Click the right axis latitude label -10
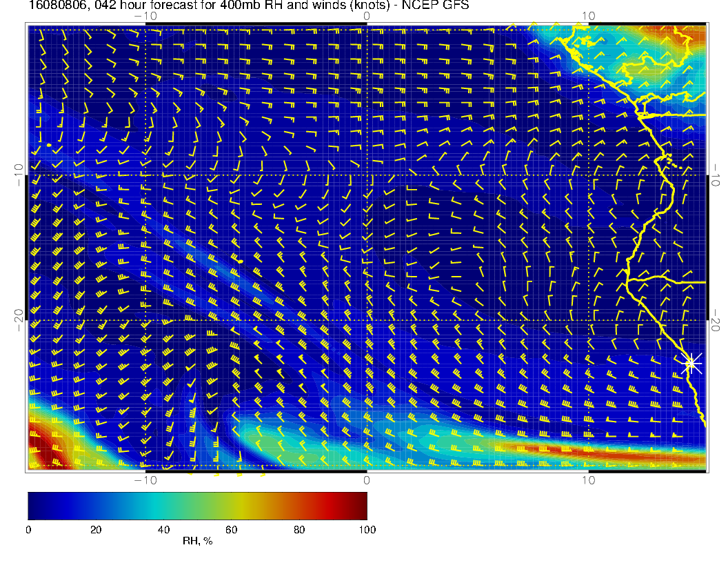Image resolution: width=728 pixels, height=563 pixels. point(717,175)
